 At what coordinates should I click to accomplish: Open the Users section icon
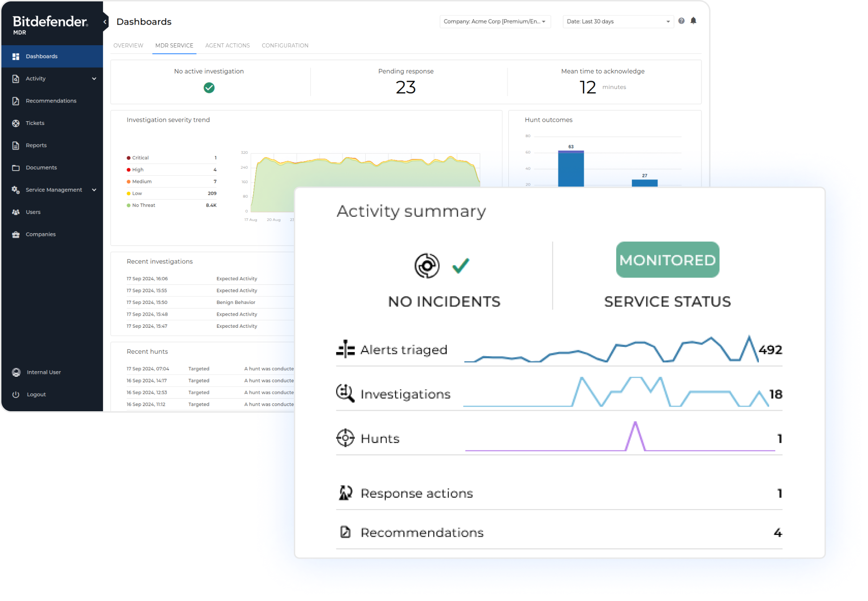(16, 212)
